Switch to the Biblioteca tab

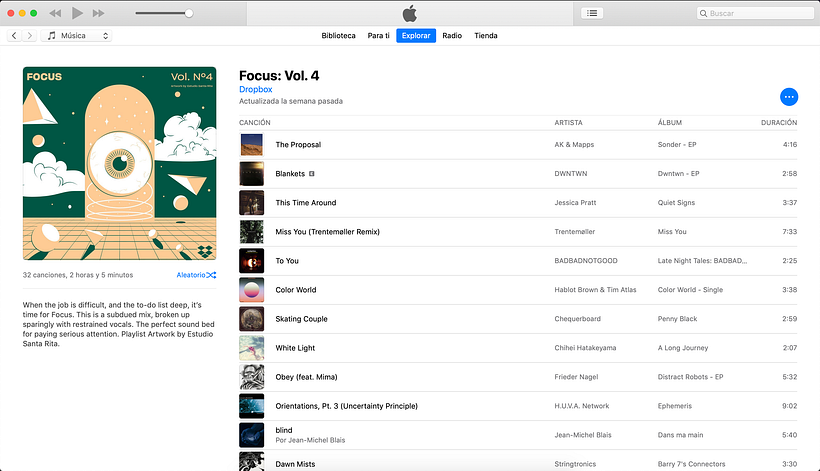click(338, 36)
